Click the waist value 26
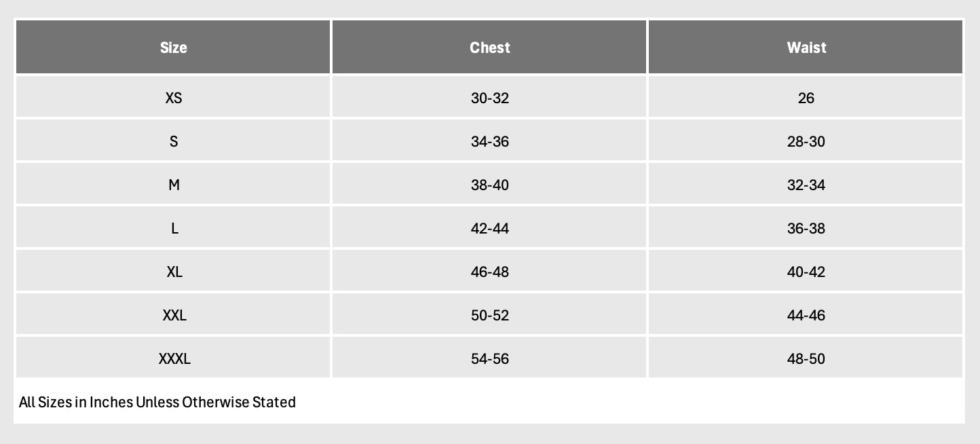 pyautogui.click(x=806, y=98)
